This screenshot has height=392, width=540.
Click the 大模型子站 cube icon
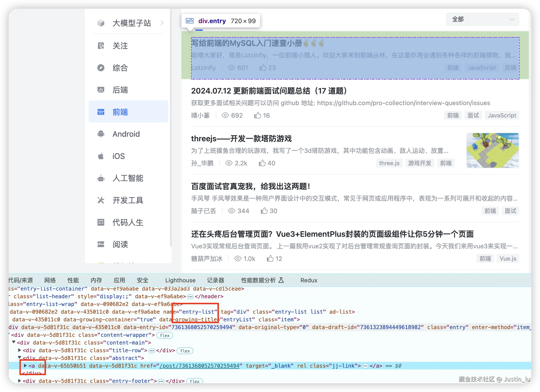pos(101,23)
